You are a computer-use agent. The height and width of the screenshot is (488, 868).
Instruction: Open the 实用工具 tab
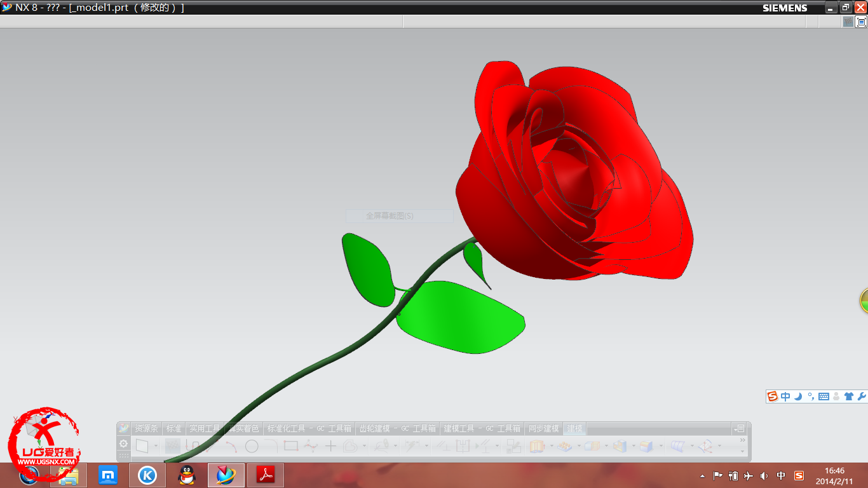click(x=205, y=428)
